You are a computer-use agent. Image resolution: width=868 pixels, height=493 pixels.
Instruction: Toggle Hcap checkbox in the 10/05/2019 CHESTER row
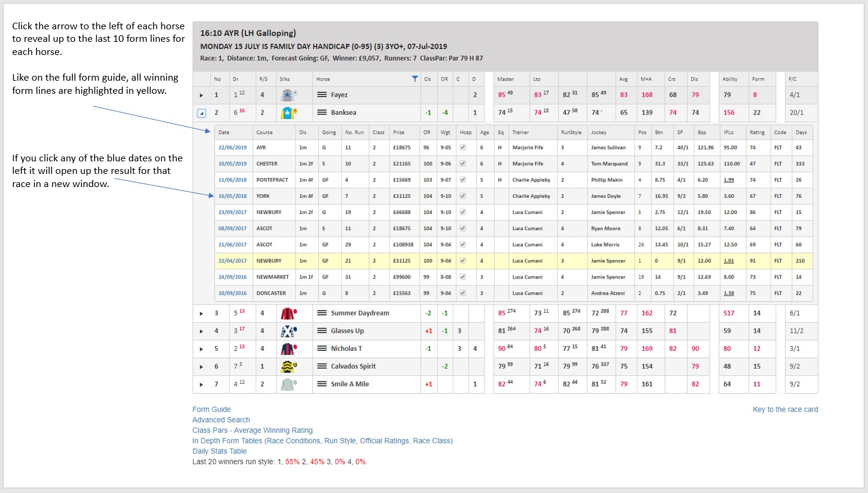coord(462,164)
